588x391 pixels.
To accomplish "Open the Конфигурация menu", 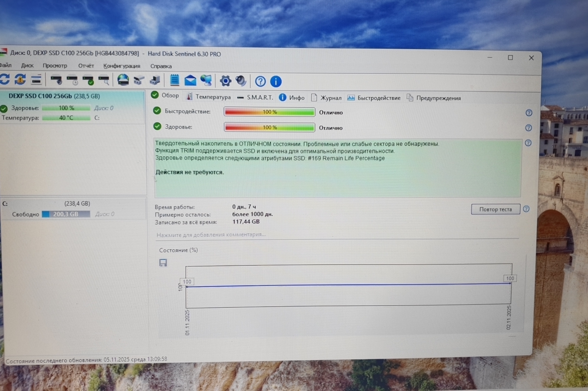I will 122,66.
